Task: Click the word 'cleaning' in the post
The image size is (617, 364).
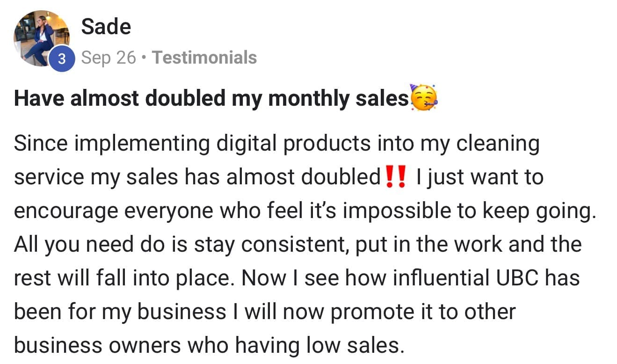Action: 498,144
